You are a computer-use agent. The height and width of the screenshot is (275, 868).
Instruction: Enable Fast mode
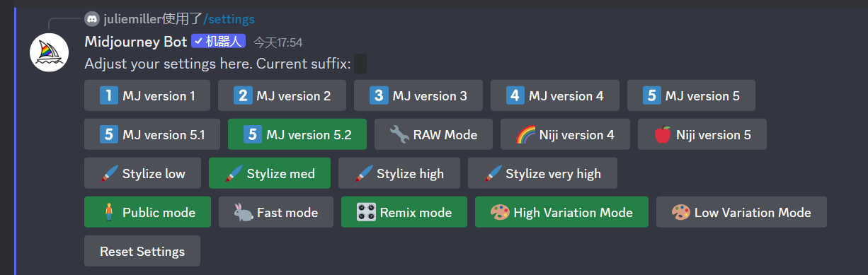coord(276,212)
